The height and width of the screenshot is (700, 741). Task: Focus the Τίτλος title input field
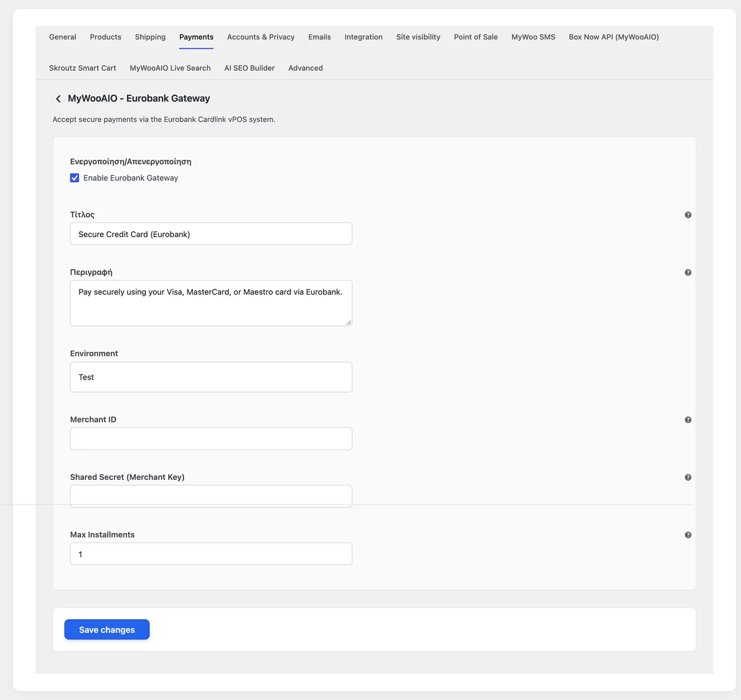pos(211,234)
